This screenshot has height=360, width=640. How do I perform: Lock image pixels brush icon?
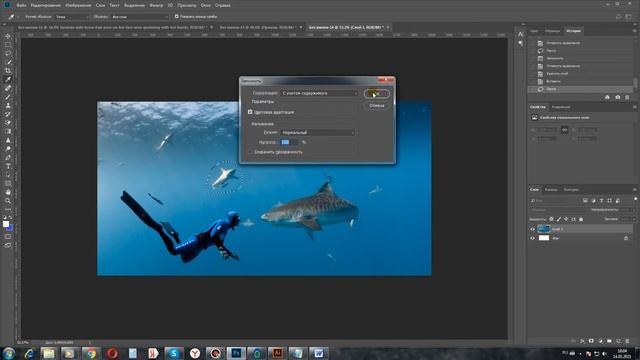tap(559, 219)
